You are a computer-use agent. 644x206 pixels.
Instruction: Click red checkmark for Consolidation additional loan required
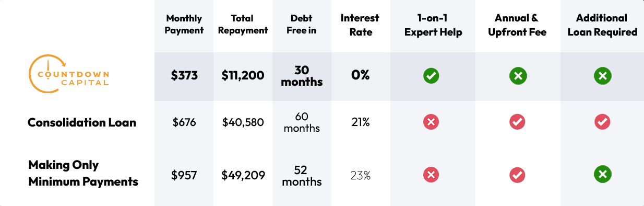pyautogui.click(x=602, y=122)
